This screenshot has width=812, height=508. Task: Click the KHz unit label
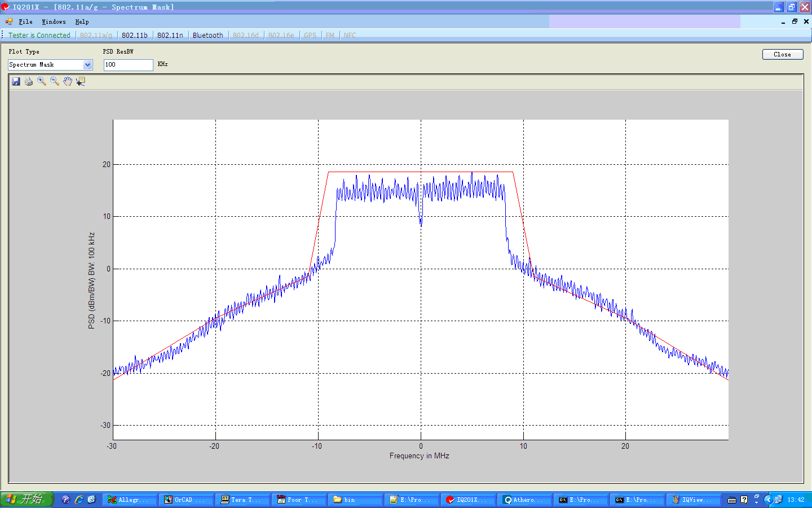click(162, 64)
